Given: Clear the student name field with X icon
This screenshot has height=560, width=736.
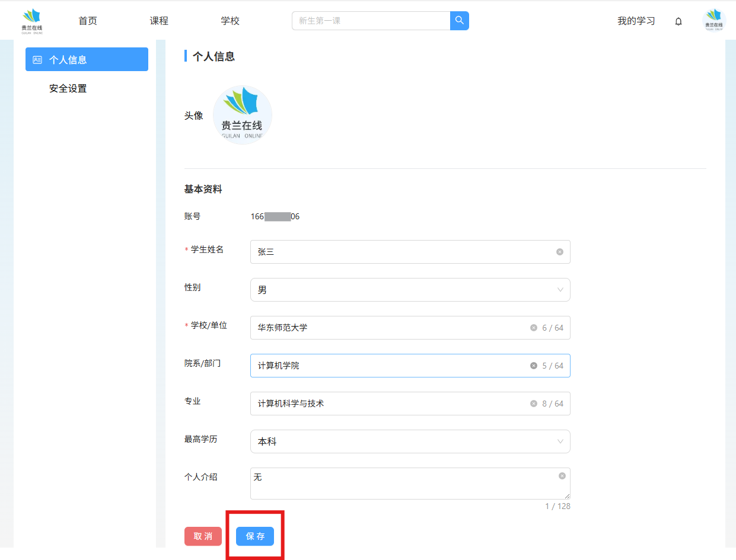Looking at the screenshot, I should click(559, 252).
